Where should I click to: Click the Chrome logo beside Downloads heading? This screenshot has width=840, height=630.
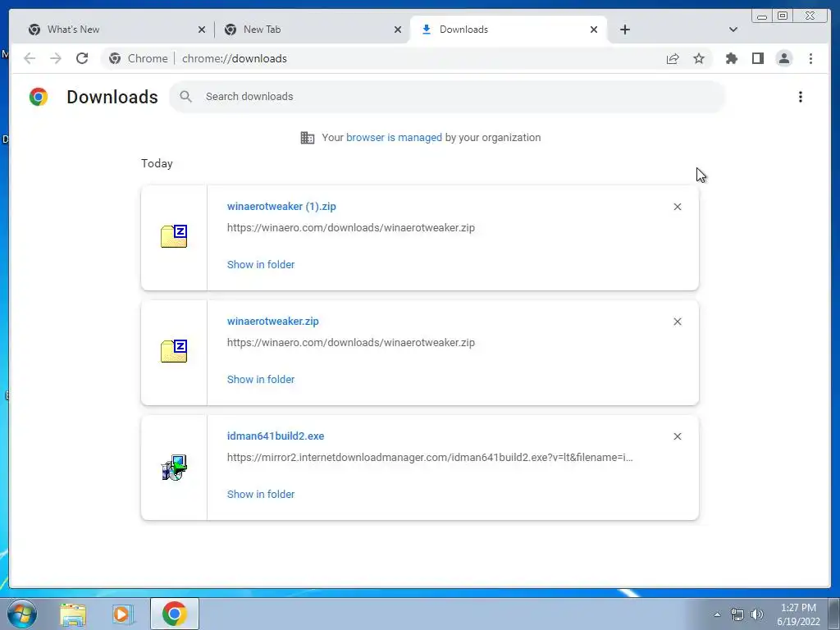[x=39, y=97]
